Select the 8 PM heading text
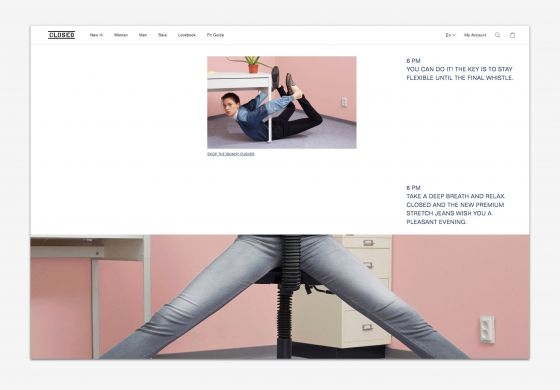The image size is (560, 390). coord(413,188)
